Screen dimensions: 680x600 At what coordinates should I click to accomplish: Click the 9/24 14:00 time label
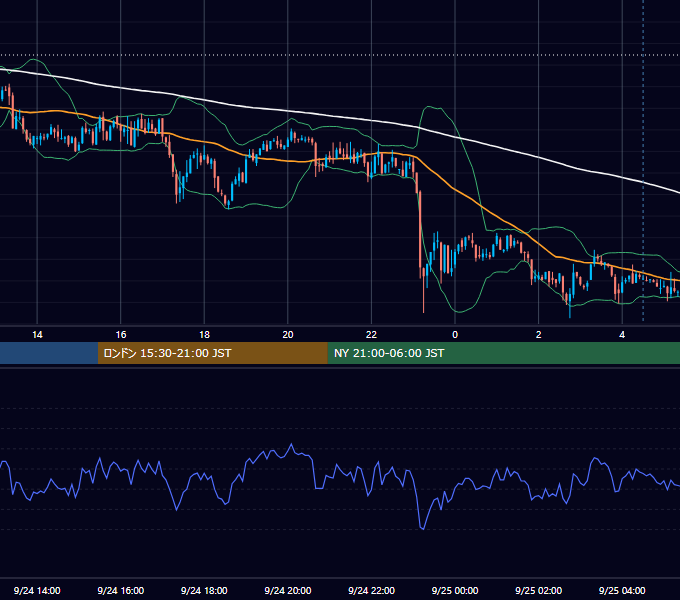pos(37,590)
